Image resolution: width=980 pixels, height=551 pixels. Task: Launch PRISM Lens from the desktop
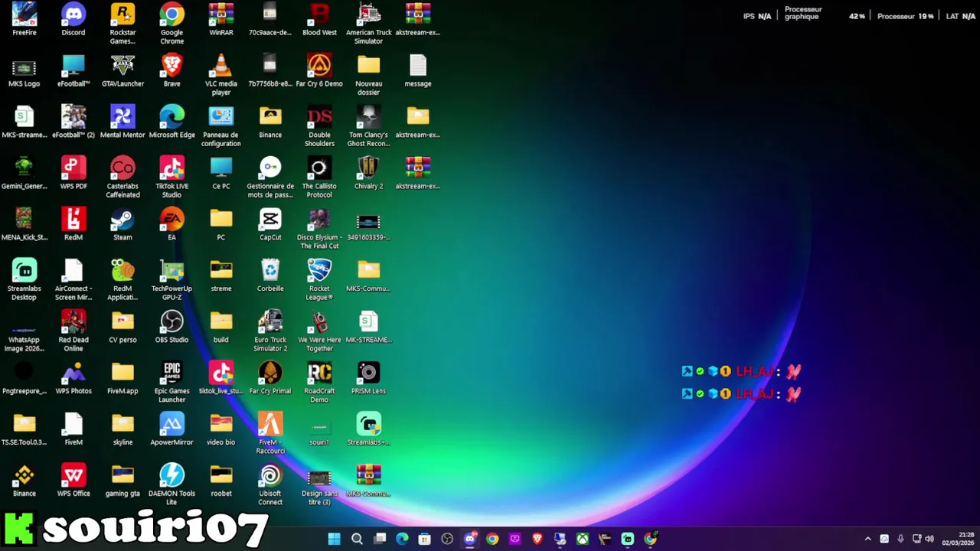(x=368, y=379)
